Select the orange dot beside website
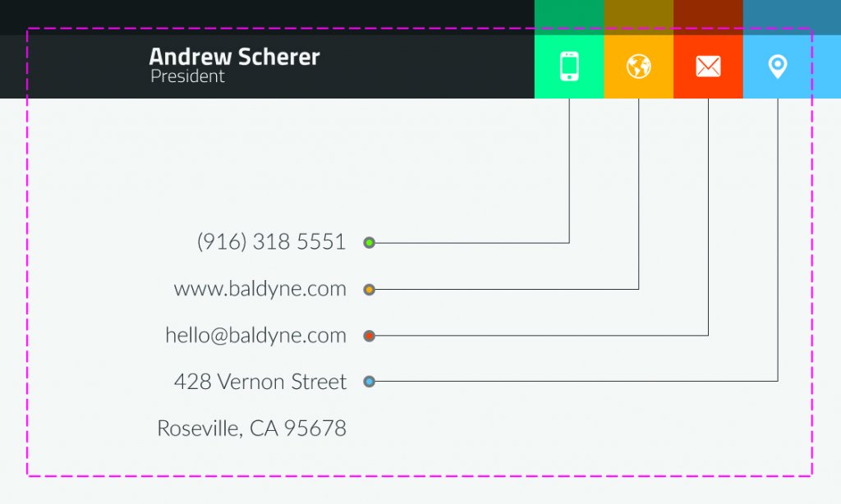841x504 pixels. point(369,290)
